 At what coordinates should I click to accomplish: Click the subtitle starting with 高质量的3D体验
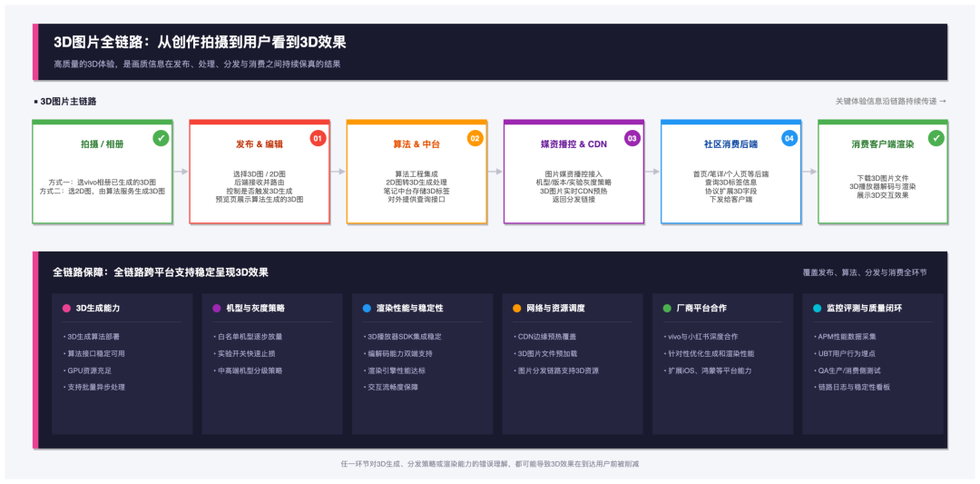tap(197, 64)
